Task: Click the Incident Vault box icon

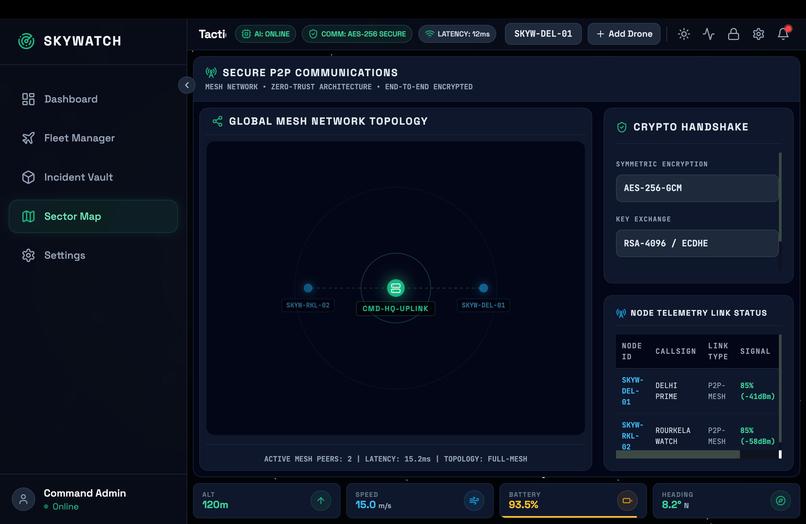Action: 28,177
